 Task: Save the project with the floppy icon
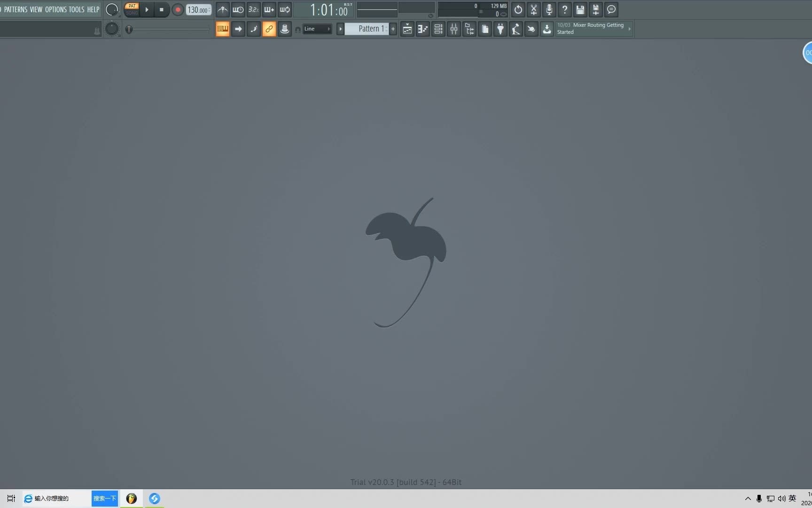click(x=580, y=9)
